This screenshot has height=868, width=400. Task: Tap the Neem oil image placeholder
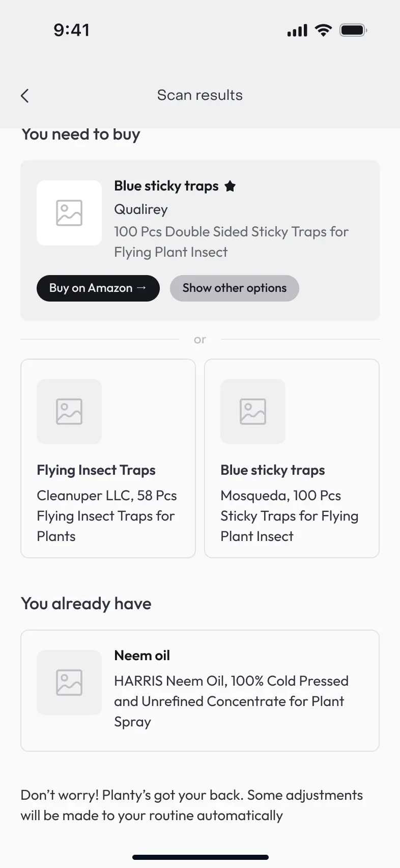(69, 683)
